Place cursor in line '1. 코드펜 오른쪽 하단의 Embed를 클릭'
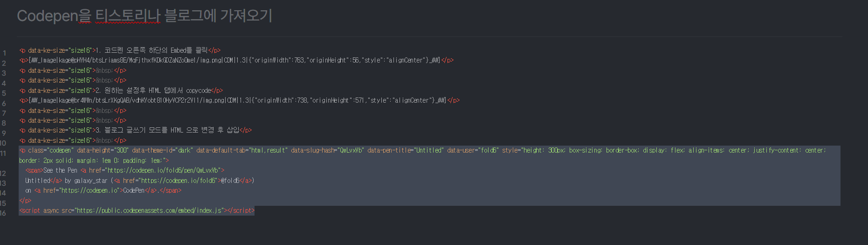The height and width of the screenshot is (245, 868). click(x=120, y=50)
